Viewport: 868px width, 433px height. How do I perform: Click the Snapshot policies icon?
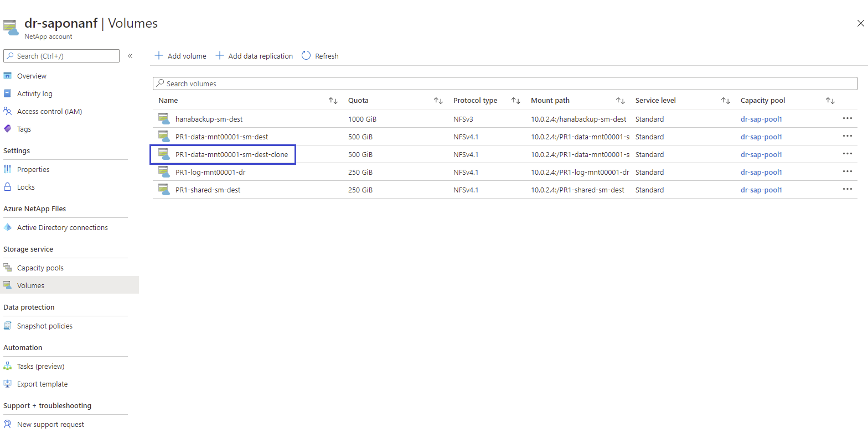(8, 326)
